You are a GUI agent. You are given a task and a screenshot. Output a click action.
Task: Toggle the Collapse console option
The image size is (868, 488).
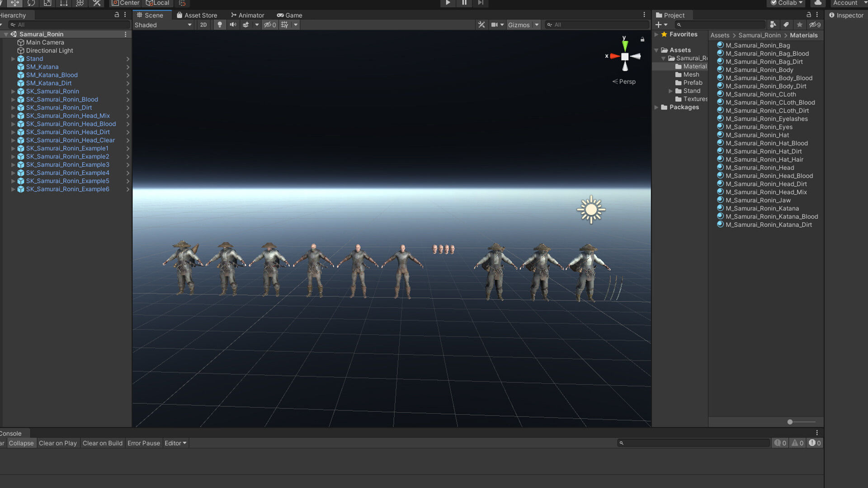pyautogui.click(x=21, y=443)
